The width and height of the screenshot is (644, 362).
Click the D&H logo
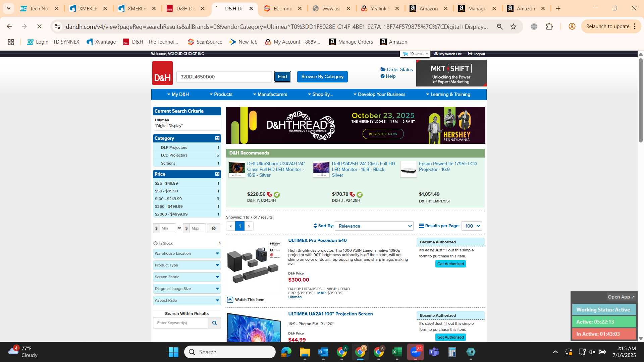(162, 73)
